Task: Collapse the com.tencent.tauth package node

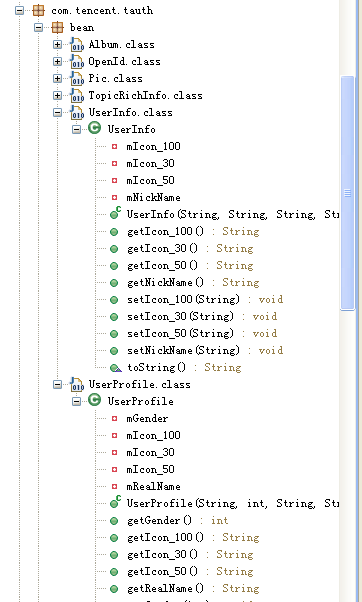Action: 19,10
